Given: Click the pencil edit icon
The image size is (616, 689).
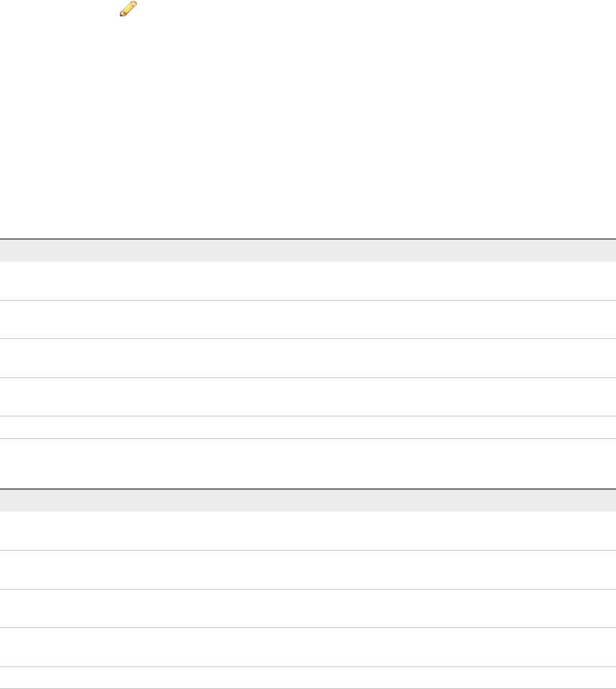Looking at the screenshot, I should [129, 9].
